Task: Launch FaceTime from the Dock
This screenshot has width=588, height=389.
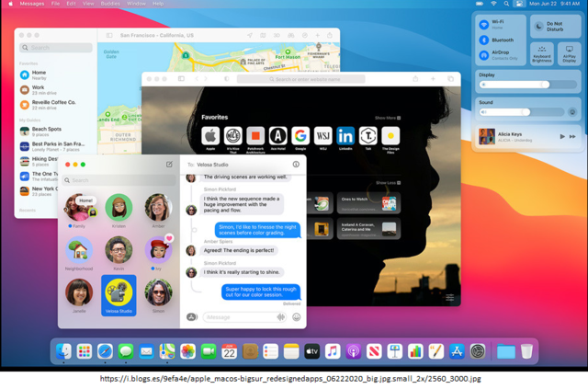Action: click(209, 352)
